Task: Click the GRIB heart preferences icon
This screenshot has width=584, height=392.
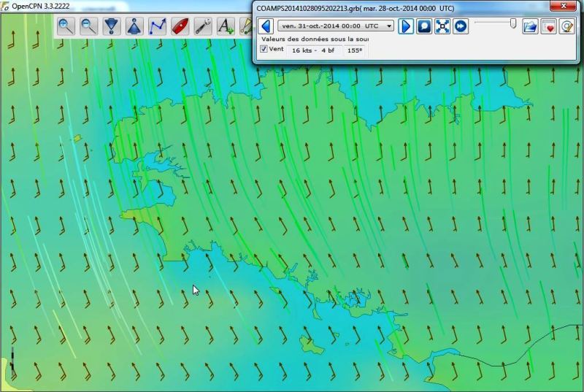Action: tap(548, 26)
